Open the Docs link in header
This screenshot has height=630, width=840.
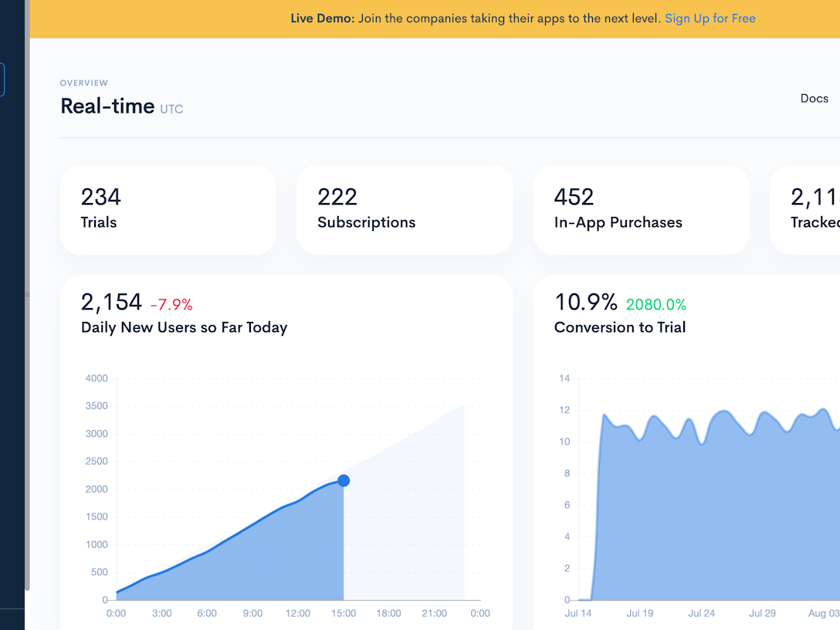coord(814,98)
